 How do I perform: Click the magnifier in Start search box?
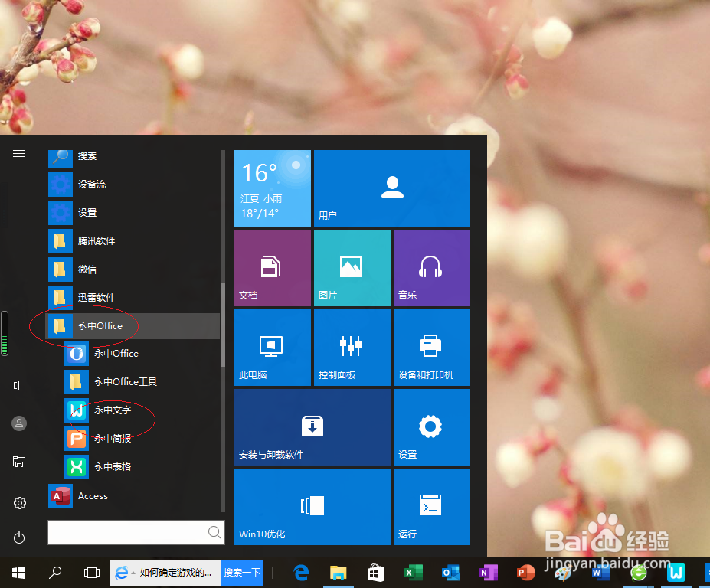214,532
